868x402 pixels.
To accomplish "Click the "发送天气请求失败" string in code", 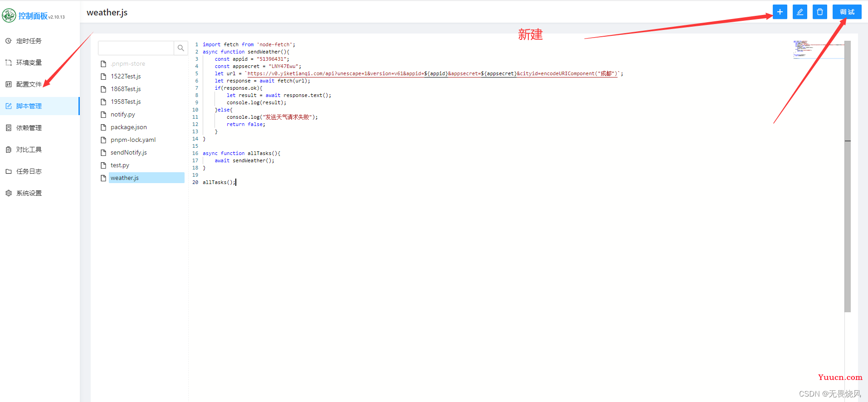I will click(x=288, y=117).
